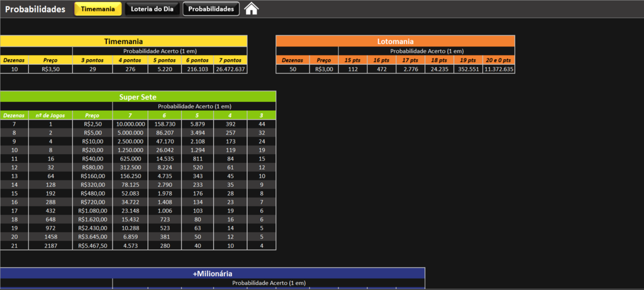Select Timemania 5 pontos value 5.220
Viewport: 644px width, 290px height.
coord(165,69)
